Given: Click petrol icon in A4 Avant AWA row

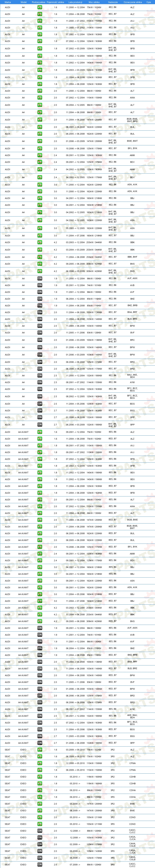Looking at the screenshot, I should (x=40, y=506).
